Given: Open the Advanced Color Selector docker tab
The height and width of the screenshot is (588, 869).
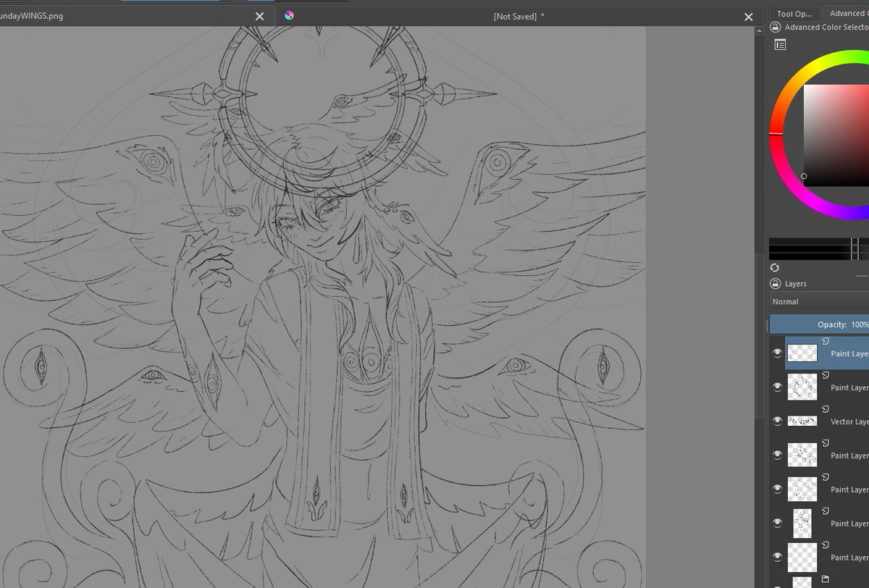Looking at the screenshot, I should [847, 13].
